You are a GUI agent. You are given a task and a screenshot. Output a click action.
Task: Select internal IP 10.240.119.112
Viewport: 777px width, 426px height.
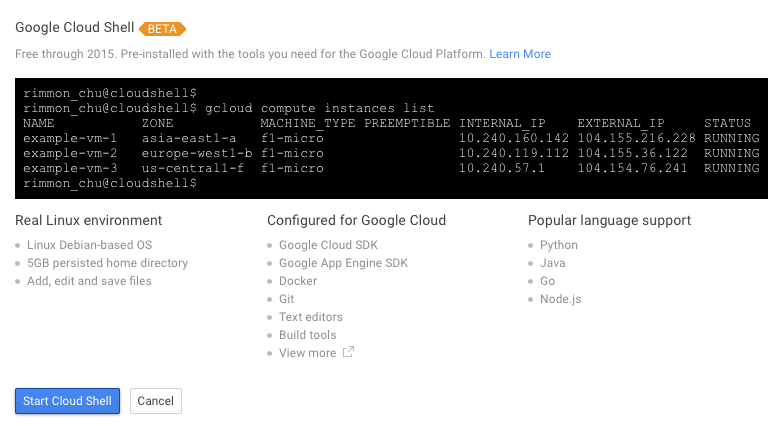coord(514,153)
